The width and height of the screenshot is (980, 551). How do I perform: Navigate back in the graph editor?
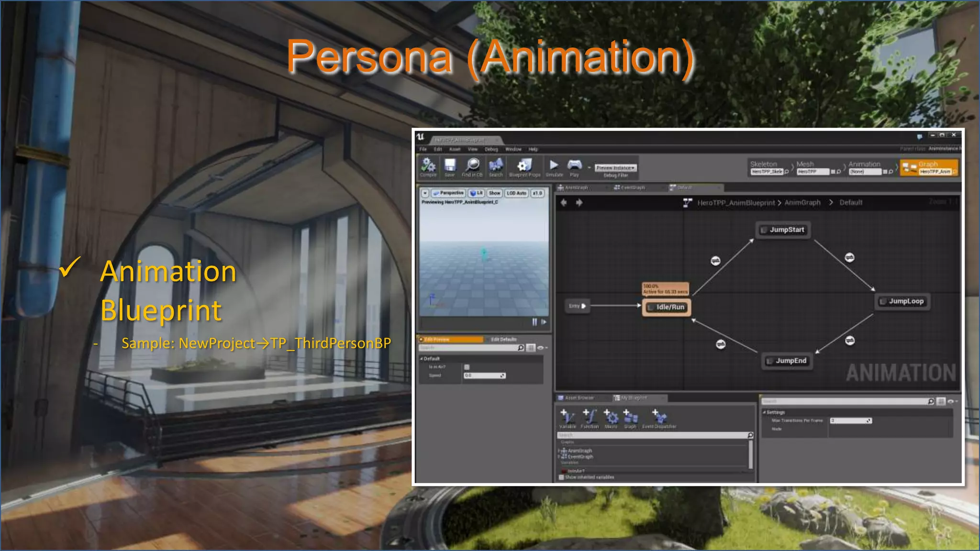[x=564, y=203]
